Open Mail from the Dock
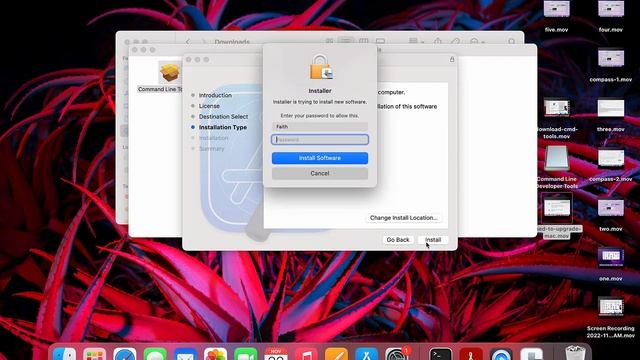The height and width of the screenshot is (360, 640). coord(185,354)
